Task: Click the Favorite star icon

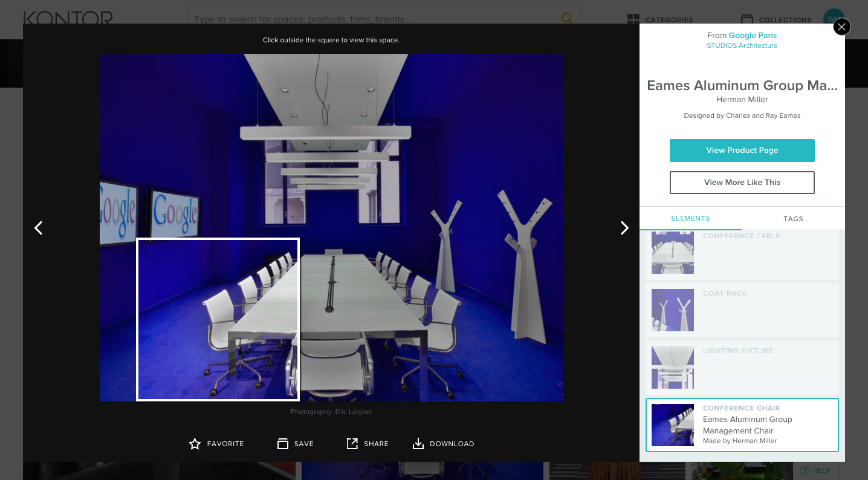Action: [195, 443]
